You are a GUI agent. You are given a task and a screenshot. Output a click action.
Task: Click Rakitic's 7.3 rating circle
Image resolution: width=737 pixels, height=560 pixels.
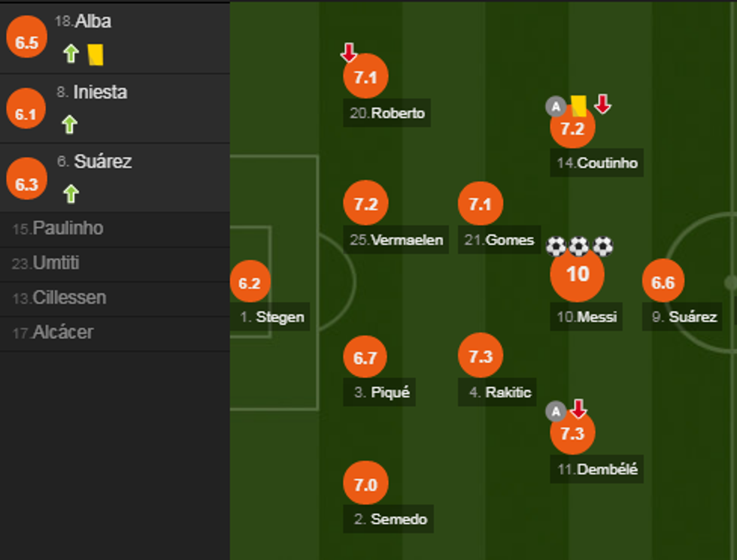(x=481, y=356)
